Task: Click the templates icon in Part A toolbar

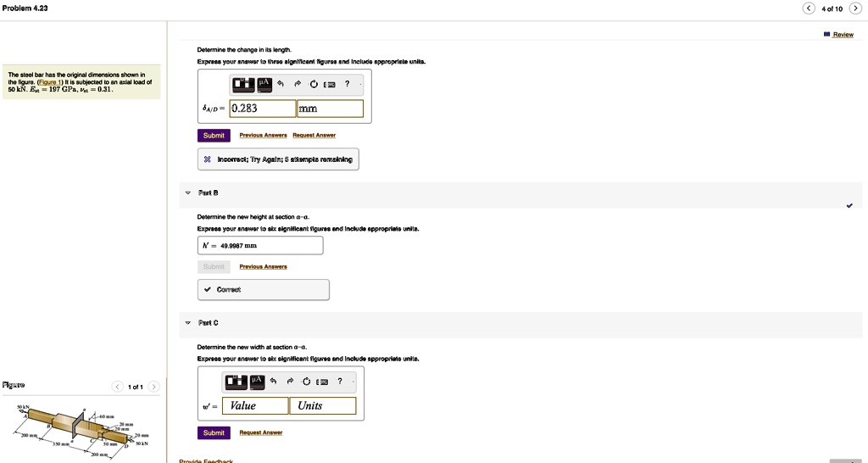Action: coord(242,84)
